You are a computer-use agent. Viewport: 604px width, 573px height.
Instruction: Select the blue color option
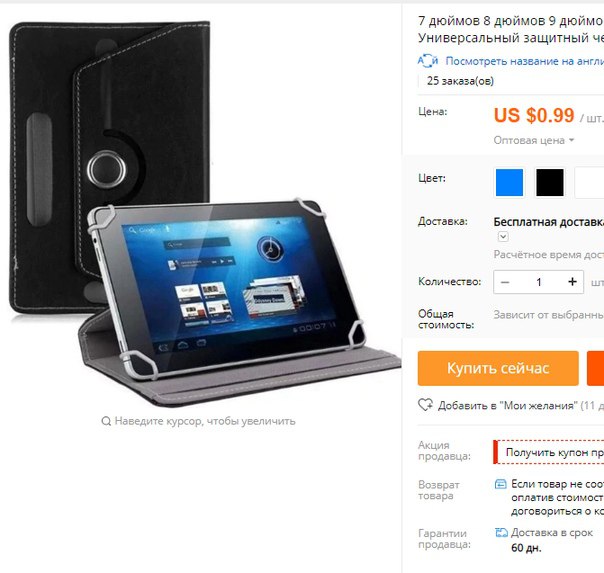click(x=509, y=182)
